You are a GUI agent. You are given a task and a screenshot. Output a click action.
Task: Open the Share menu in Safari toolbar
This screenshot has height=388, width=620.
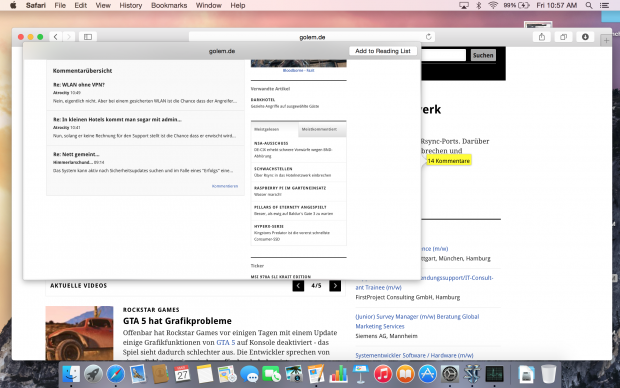tap(542, 37)
